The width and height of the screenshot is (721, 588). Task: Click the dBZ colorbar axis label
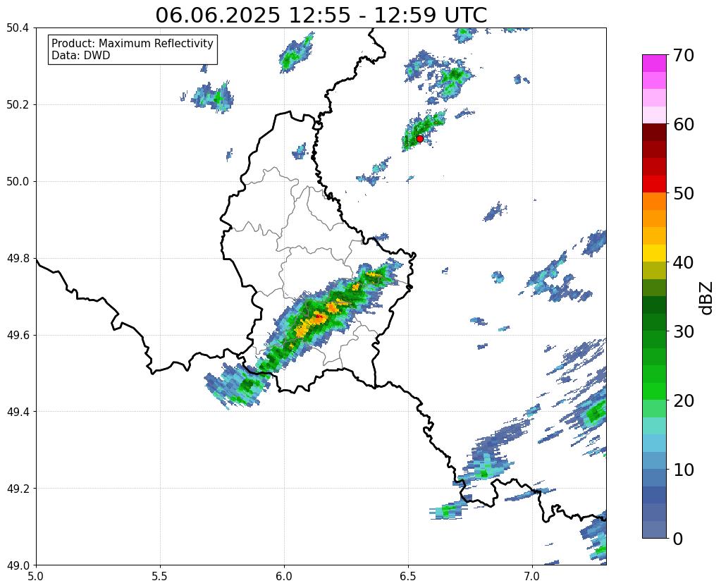coord(707,298)
